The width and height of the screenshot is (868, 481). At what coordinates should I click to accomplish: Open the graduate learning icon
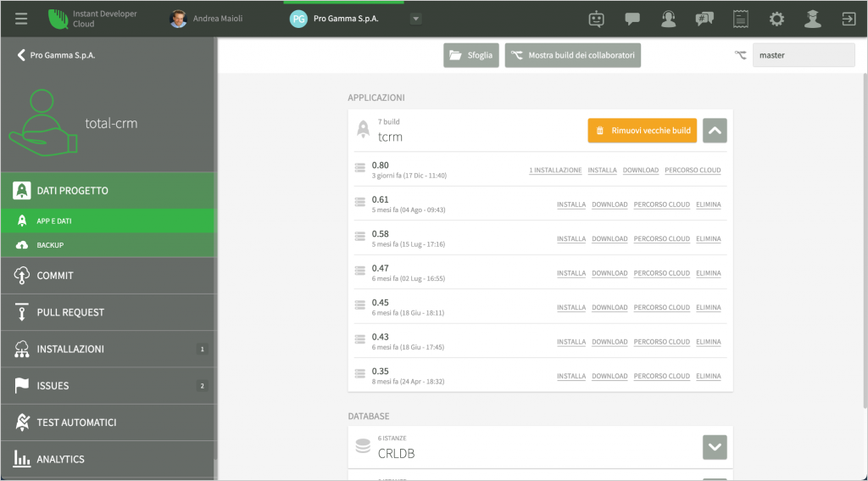click(x=813, y=19)
